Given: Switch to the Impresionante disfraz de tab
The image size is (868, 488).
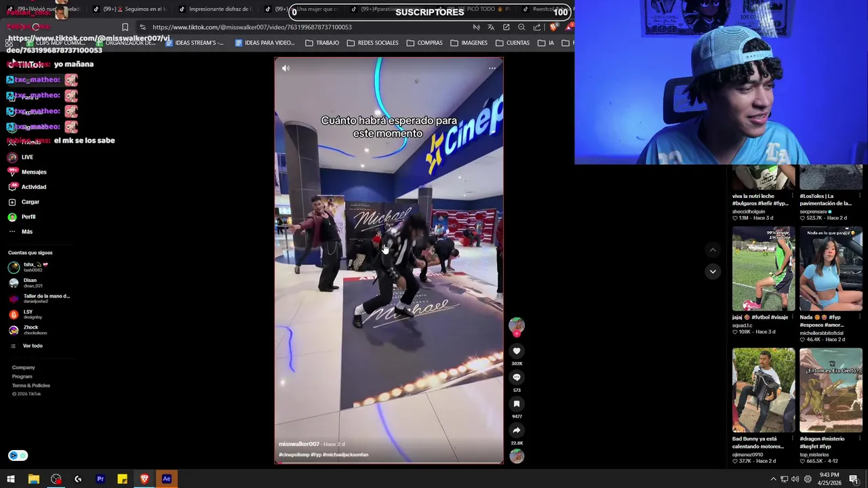Looking at the screenshot, I should point(217,9).
